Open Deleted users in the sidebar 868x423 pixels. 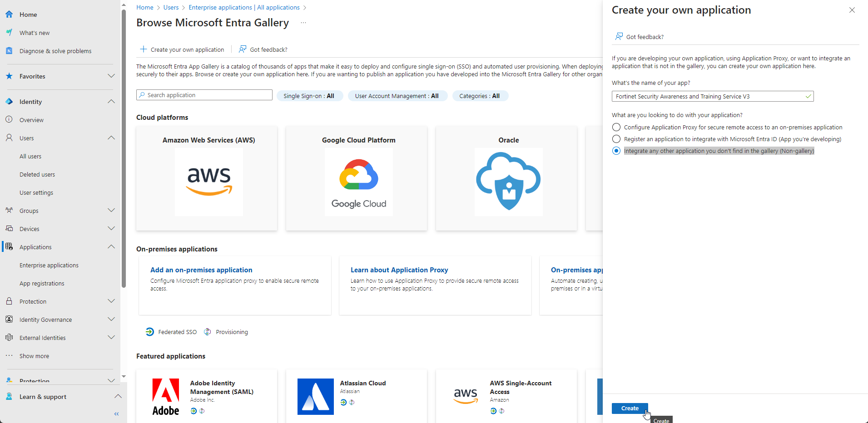click(x=37, y=174)
